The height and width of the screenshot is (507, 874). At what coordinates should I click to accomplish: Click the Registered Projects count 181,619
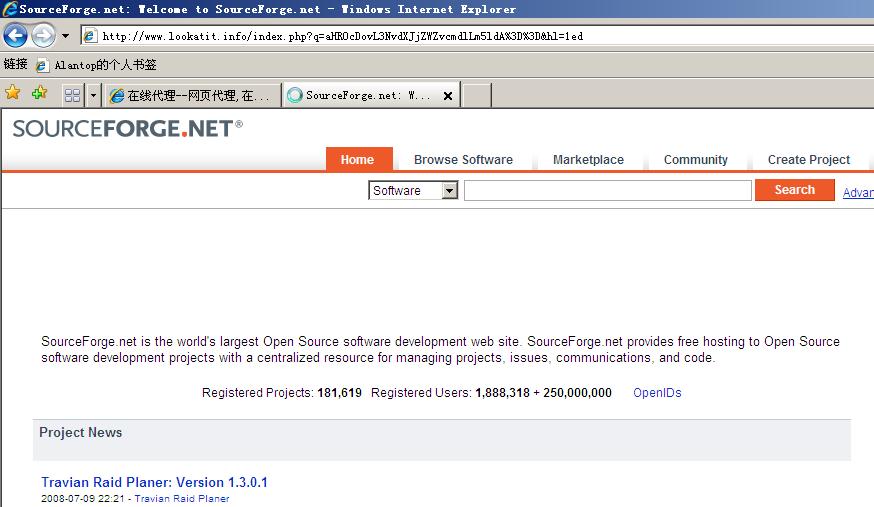(x=339, y=393)
